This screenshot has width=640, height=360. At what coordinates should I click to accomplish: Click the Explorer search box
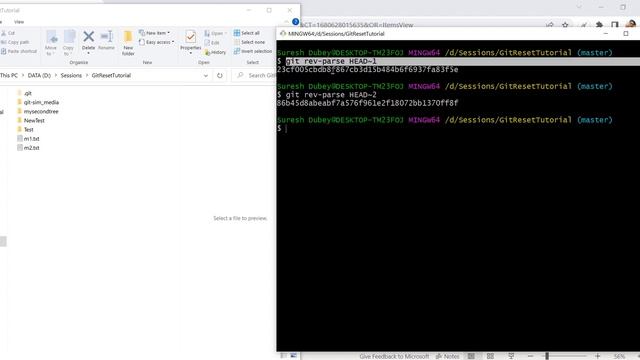click(x=255, y=76)
